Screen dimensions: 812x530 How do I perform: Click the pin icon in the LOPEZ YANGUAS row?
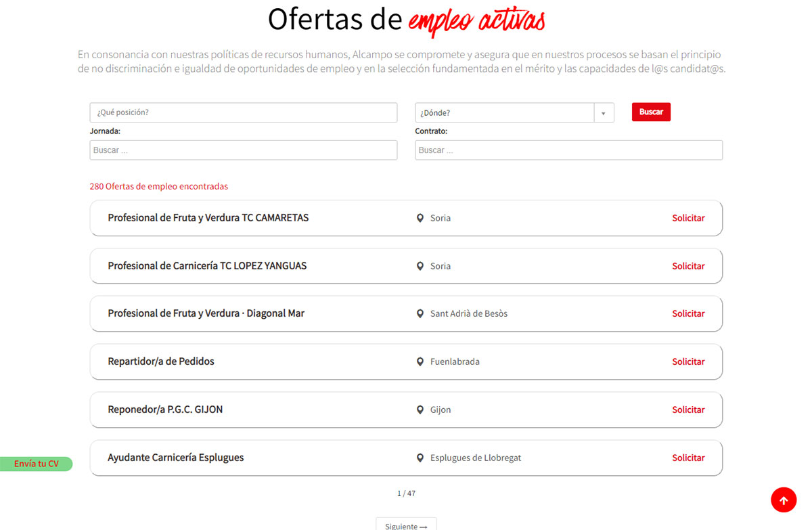click(420, 267)
